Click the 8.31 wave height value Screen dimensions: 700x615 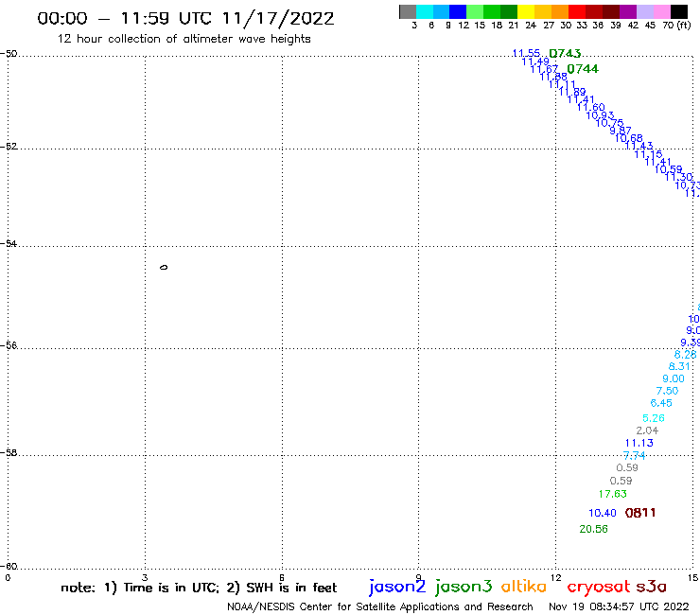point(679,366)
